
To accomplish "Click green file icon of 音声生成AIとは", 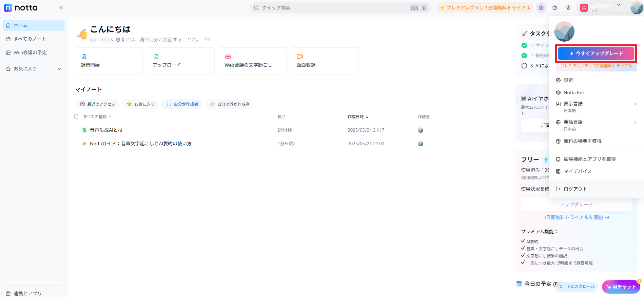I will click(84, 130).
